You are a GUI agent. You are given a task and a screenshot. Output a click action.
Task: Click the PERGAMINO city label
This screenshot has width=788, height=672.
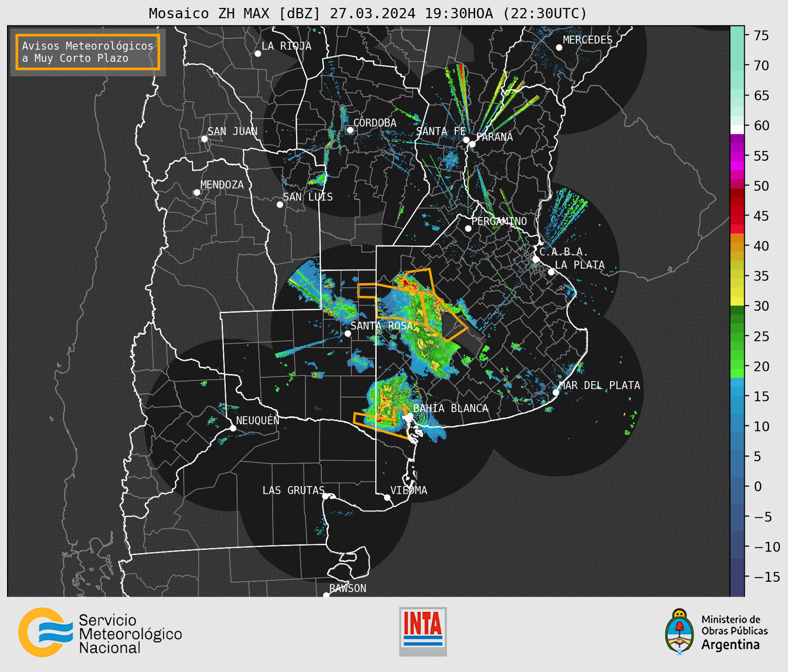[499, 221]
